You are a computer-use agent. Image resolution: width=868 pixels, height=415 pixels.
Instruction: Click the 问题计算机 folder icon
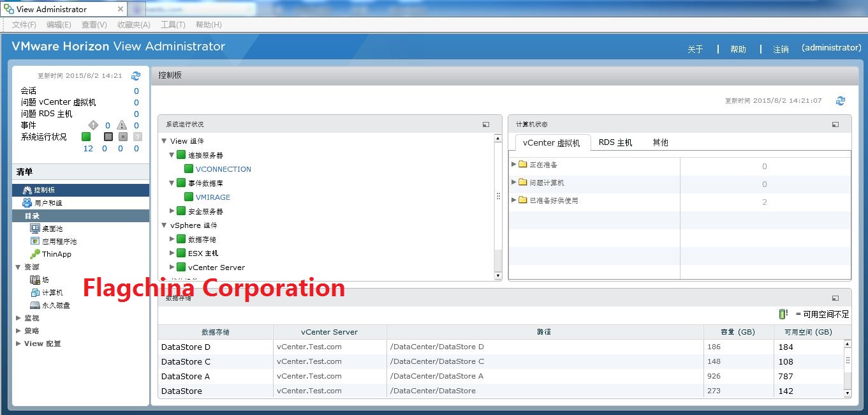coord(523,182)
